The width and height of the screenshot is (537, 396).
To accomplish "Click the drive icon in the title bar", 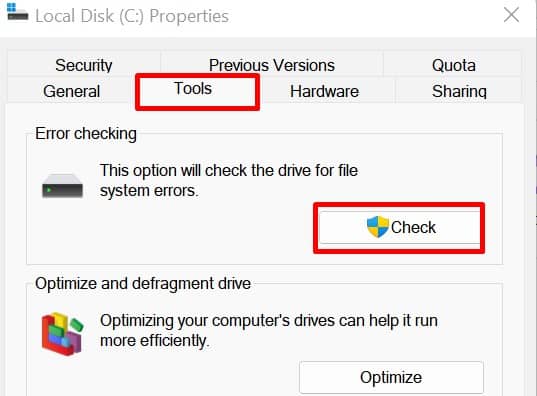I will (x=17, y=12).
